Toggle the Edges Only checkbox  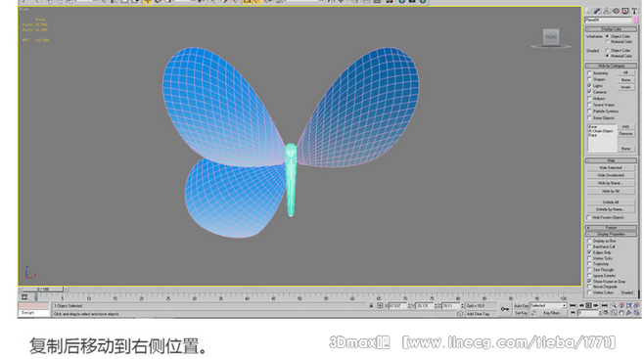589,252
